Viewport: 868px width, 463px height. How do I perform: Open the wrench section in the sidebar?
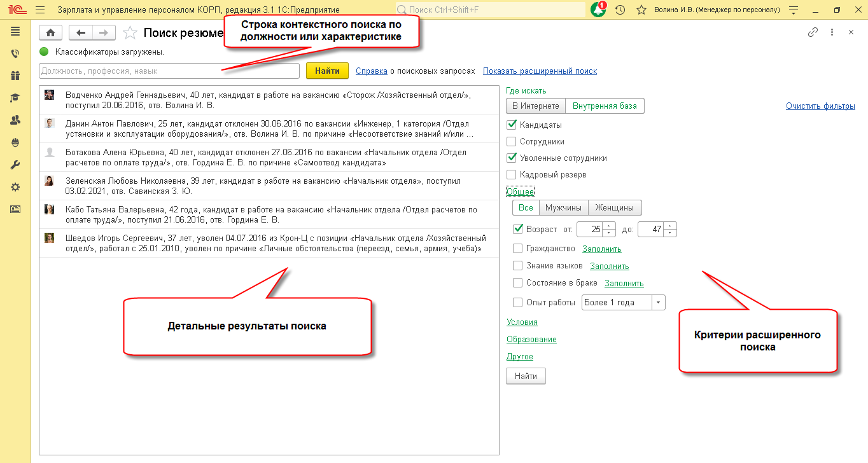click(x=15, y=165)
